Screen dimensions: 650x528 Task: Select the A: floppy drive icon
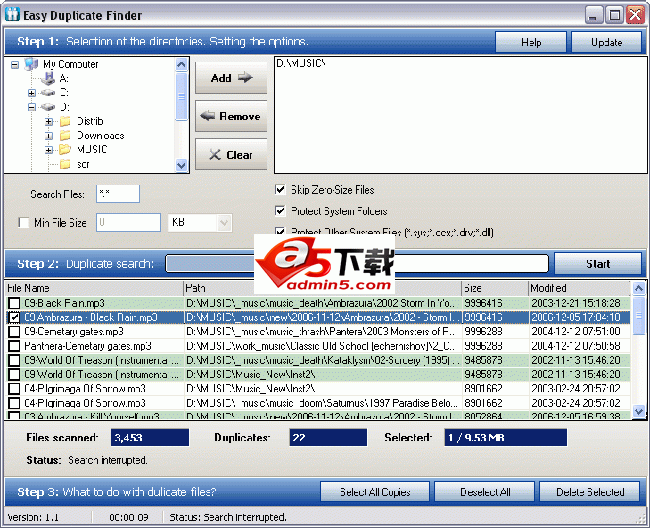coord(49,78)
